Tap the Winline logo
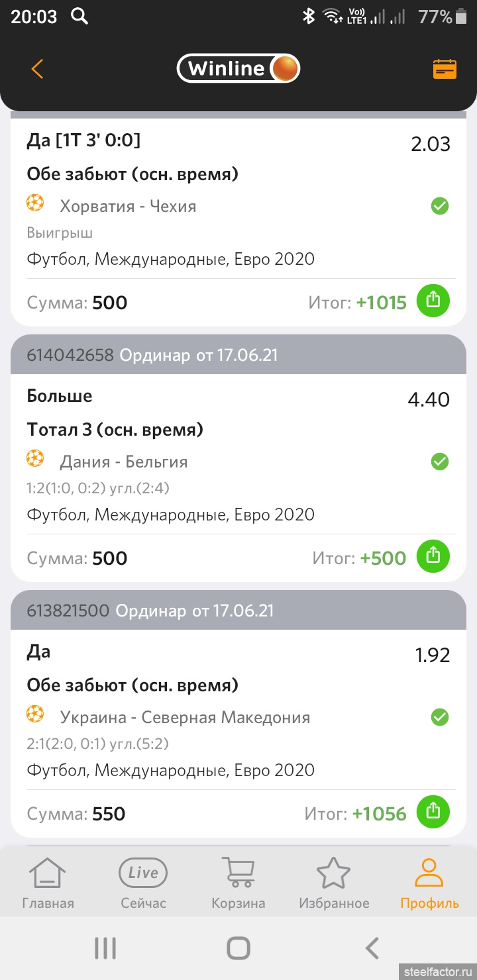477x980 pixels. click(x=238, y=68)
